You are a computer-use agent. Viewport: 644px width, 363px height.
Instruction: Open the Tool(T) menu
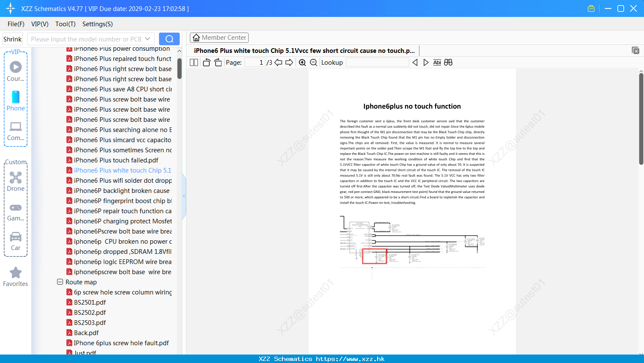click(x=66, y=24)
